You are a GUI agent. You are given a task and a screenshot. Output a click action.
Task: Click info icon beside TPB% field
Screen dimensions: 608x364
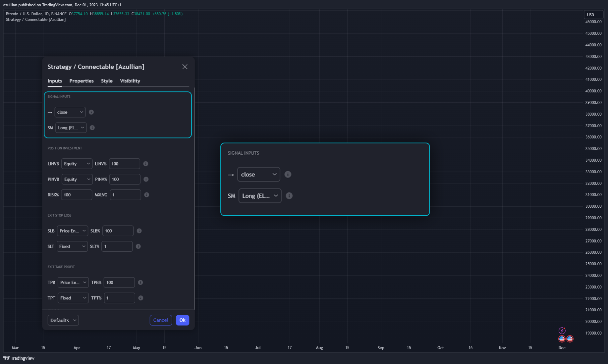click(x=140, y=283)
